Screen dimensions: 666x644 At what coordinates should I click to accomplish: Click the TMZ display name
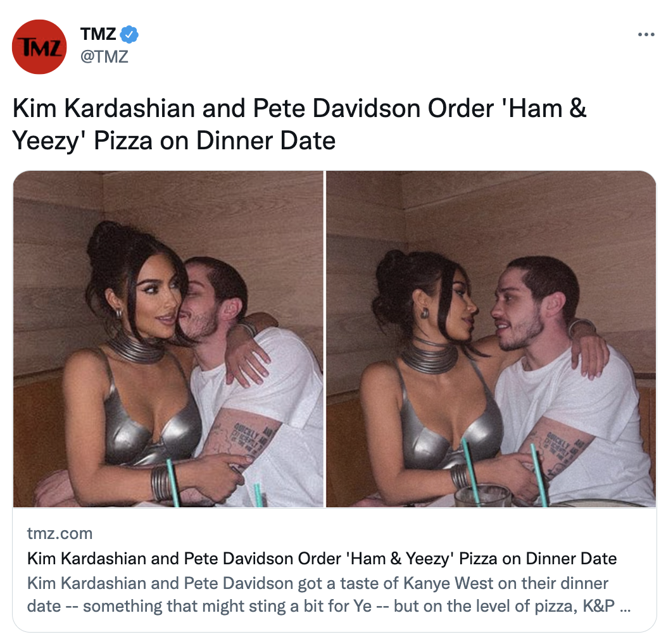coord(98,34)
